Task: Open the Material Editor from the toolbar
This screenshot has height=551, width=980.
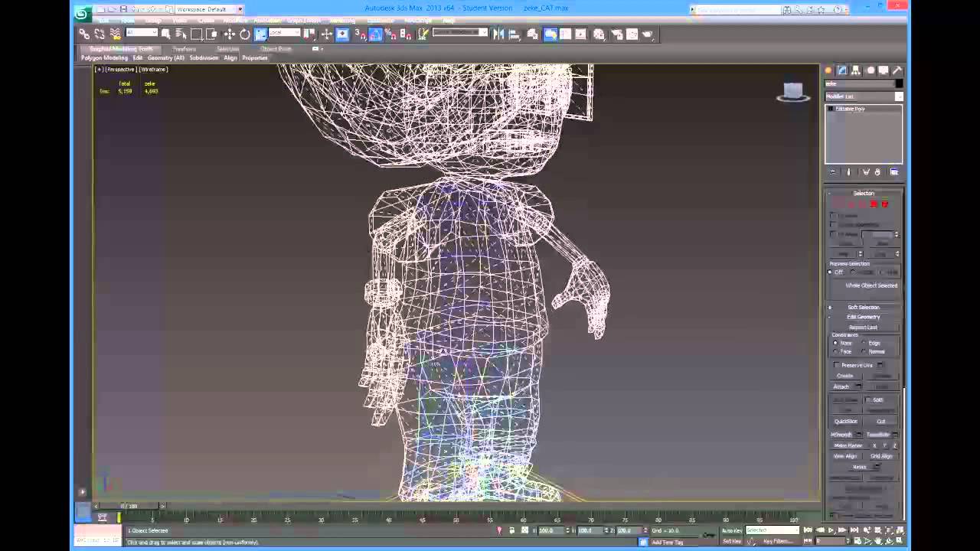Action: pos(599,34)
